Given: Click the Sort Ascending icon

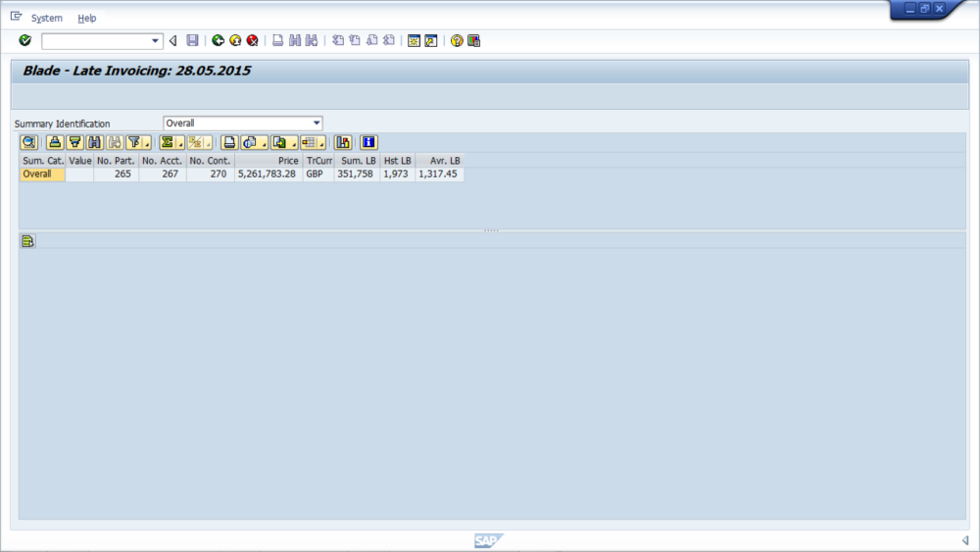Looking at the screenshot, I should pos(55,142).
